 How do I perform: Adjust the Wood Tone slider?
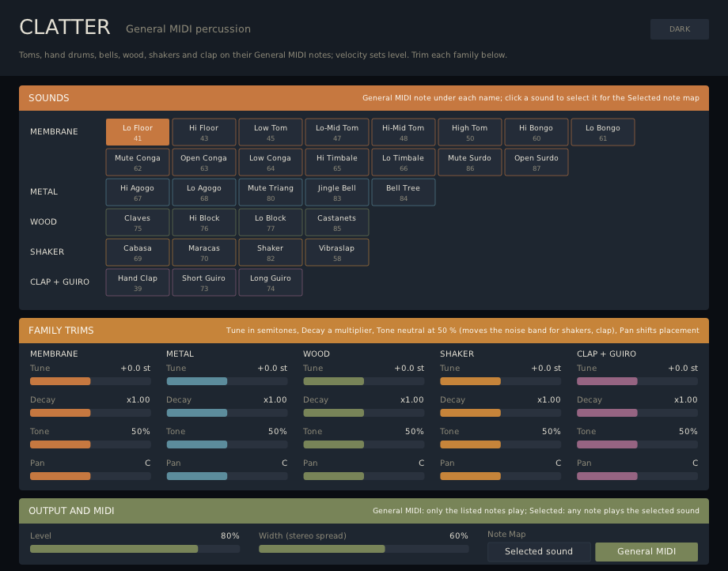pos(364,444)
